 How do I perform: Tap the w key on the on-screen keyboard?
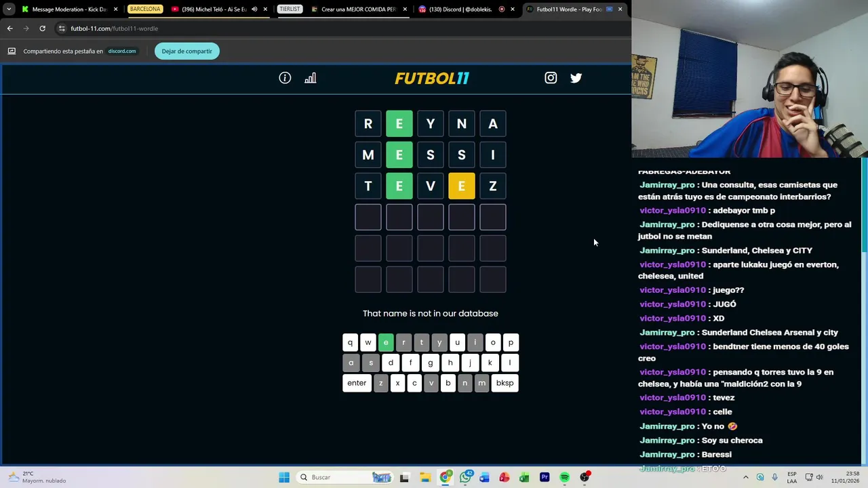pyautogui.click(x=368, y=342)
